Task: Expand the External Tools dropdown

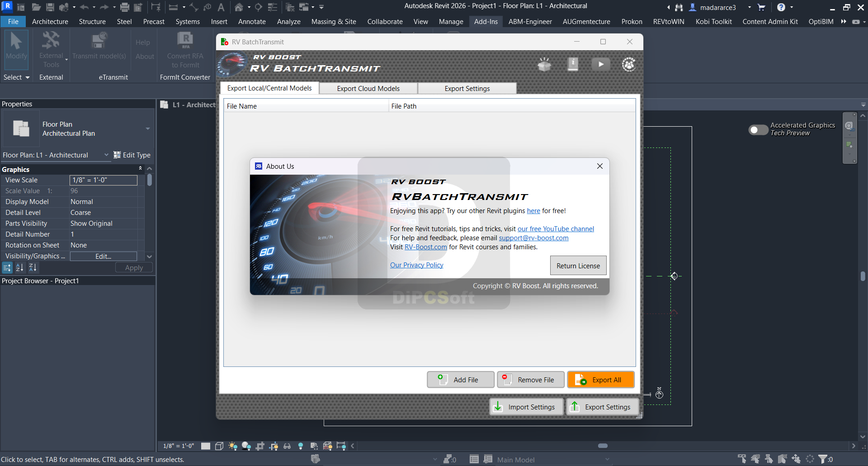Action: click(66, 60)
